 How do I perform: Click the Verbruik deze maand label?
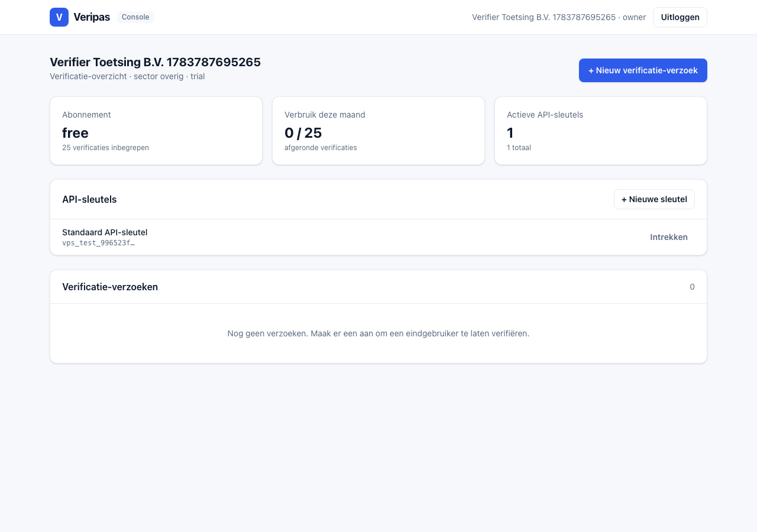point(325,115)
